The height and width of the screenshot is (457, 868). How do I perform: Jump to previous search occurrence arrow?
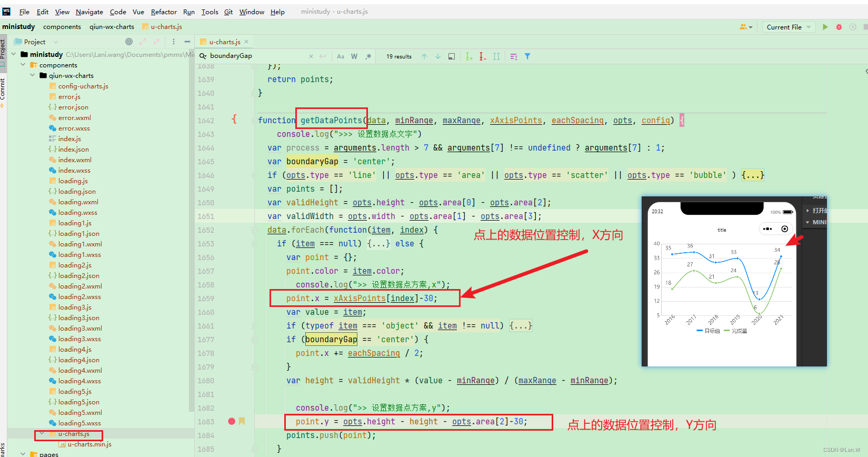(x=424, y=56)
